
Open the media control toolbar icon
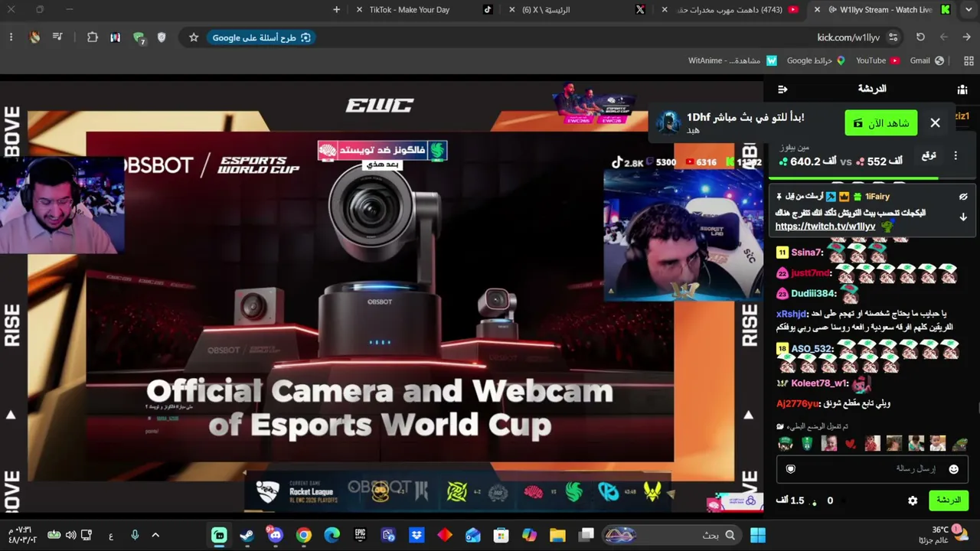point(57,37)
